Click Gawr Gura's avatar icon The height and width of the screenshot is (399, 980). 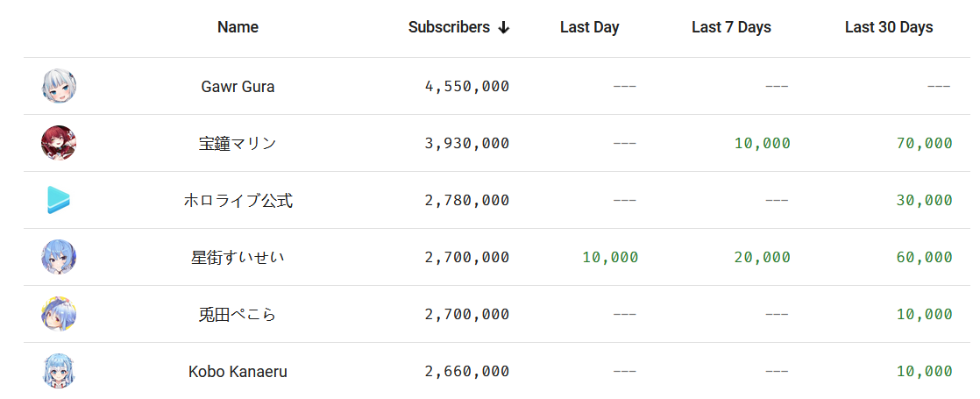pyautogui.click(x=60, y=86)
